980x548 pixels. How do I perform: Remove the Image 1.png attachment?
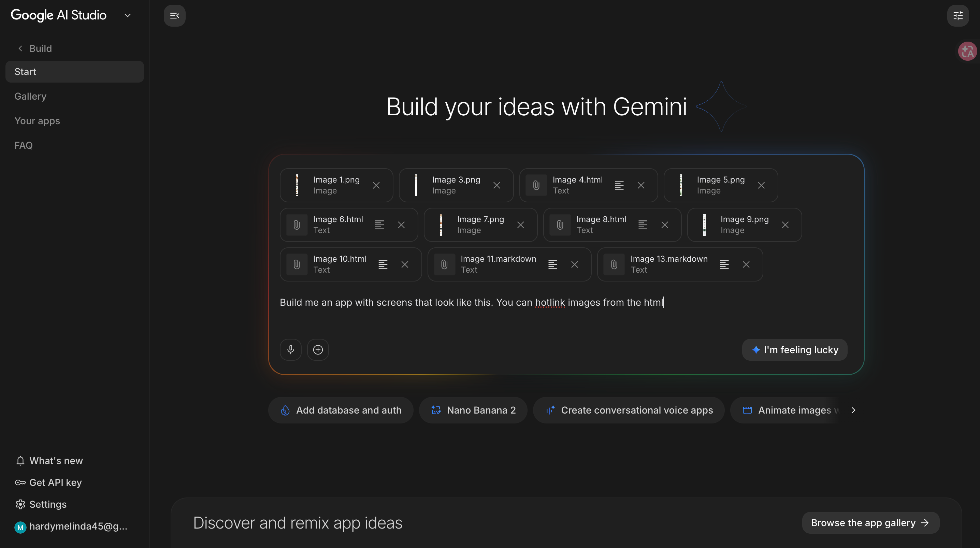point(376,185)
